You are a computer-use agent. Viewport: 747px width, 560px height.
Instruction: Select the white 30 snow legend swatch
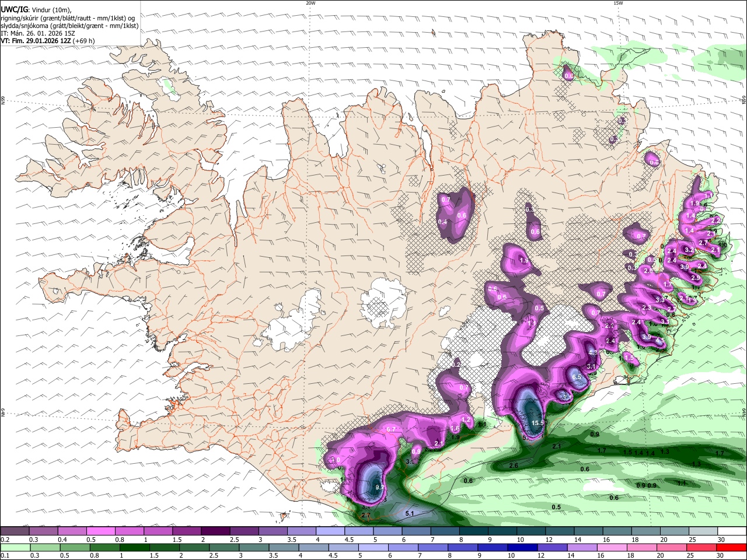coord(732,531)
